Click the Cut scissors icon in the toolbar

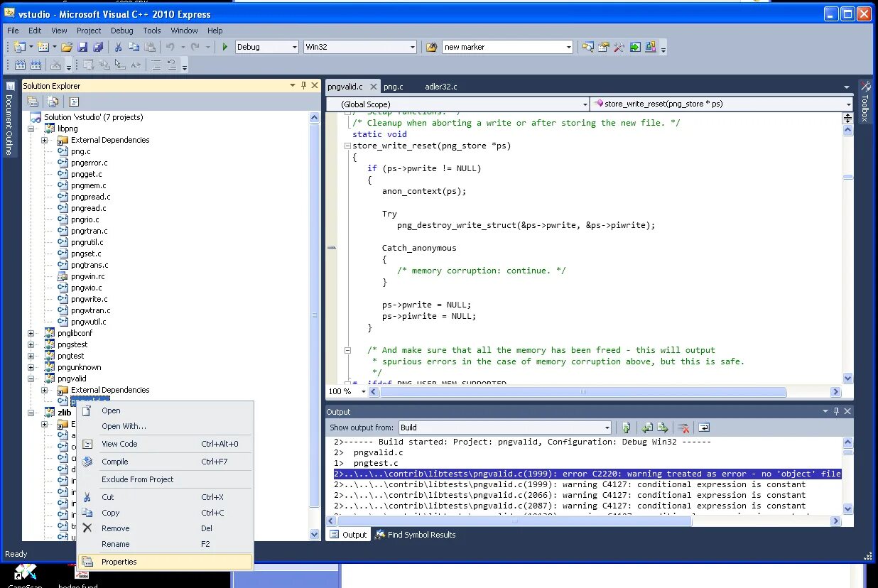[118, 47]
